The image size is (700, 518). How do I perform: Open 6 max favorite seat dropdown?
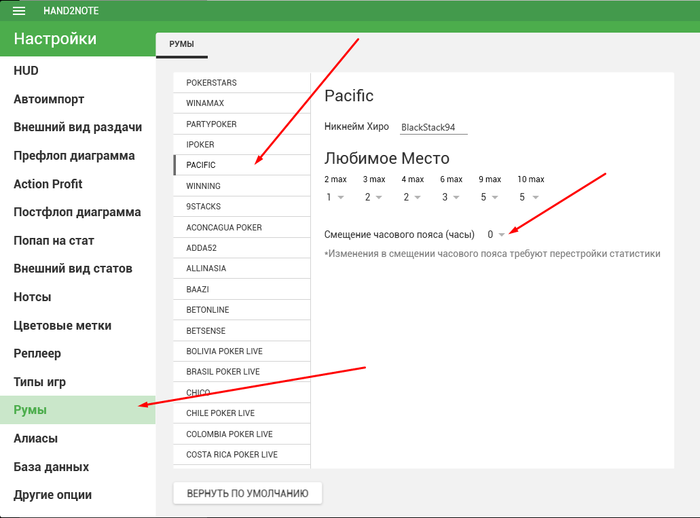click(x=450, y=197)
